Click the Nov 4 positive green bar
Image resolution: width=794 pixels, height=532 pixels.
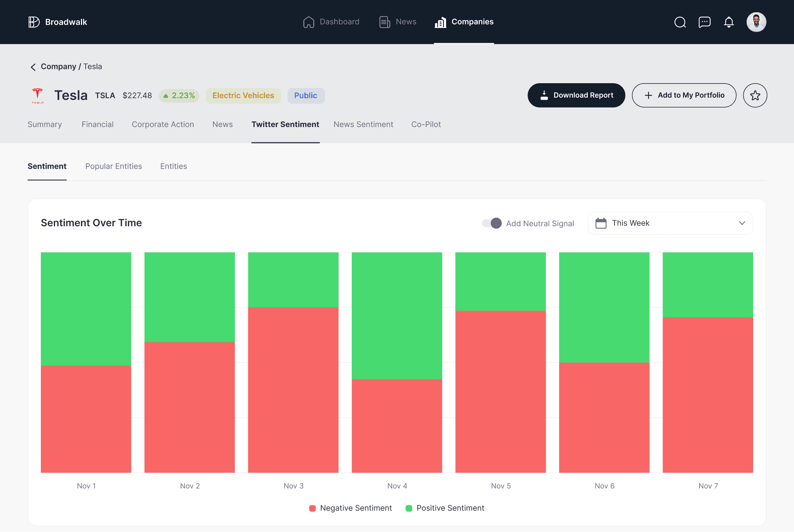coord(397,316)
